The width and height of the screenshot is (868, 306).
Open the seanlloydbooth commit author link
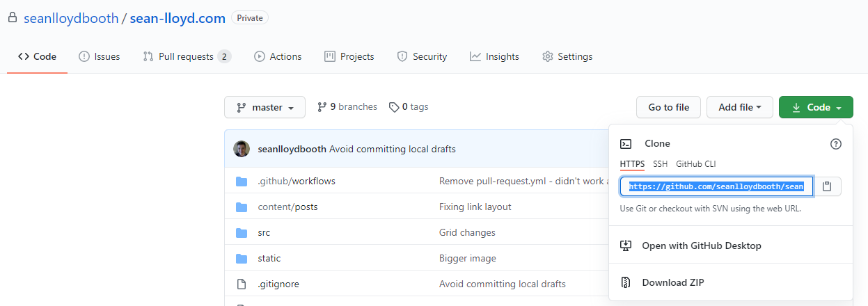tap(292, 149)
